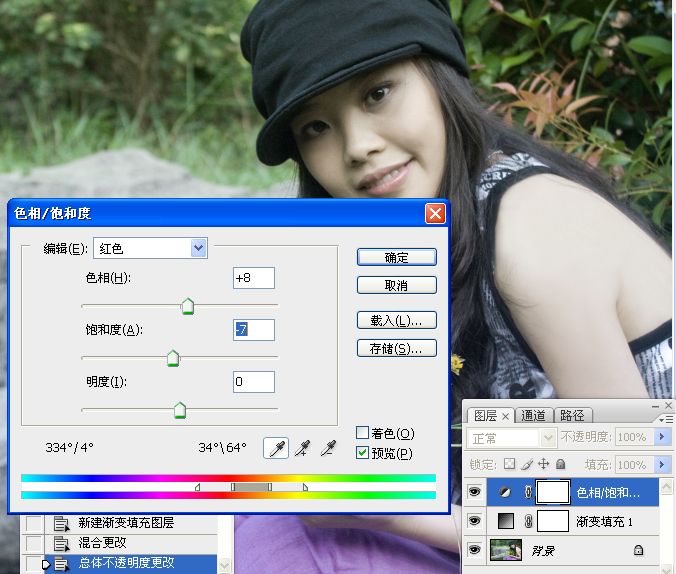The width and height of the screenshot is (676, 574).
Task: Select the 背景 layer thumbnail
Action: (x=506, y=550)
